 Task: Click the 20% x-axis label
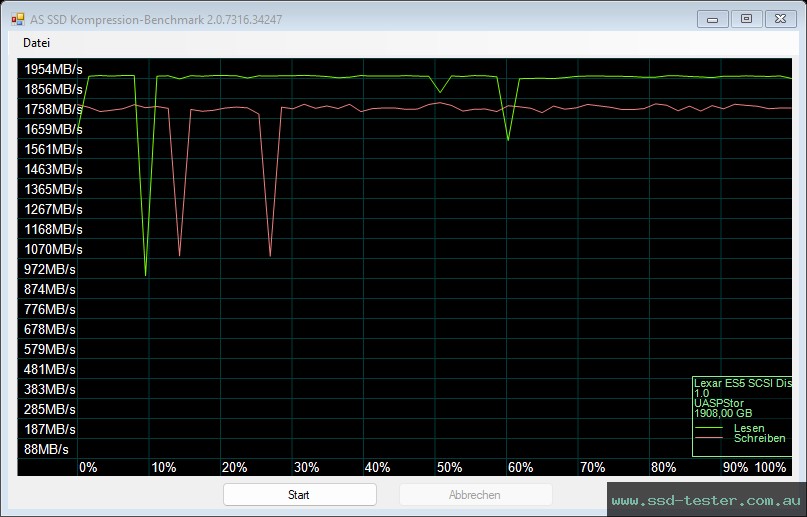[x=235, y=468]
